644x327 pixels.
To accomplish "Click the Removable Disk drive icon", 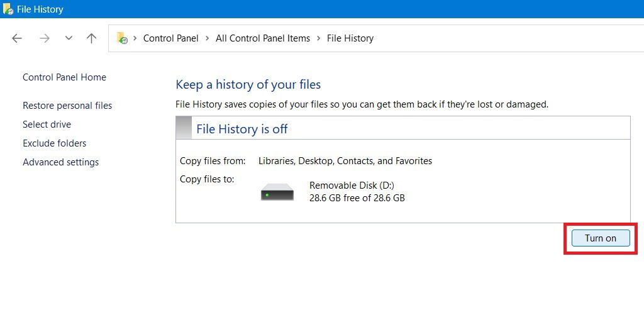I will [x=277, y=192].
